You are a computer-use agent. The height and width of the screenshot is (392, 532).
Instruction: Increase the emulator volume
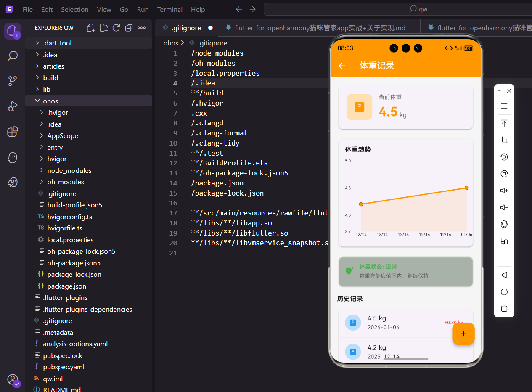(x=504, y=191)
